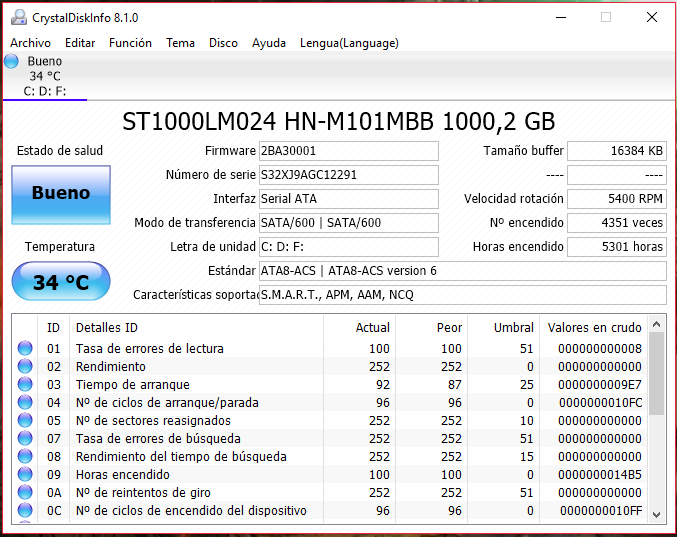The width and height of the screenshot is (677, 537).
Task: Click status orb for Nº de ciclos de arranque/parada
Action: [25, 402]
